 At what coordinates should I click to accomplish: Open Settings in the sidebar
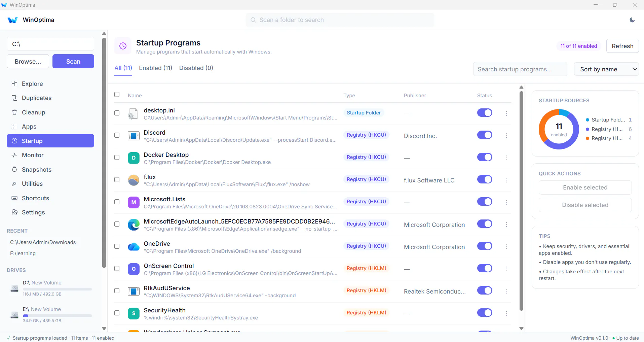[x=50, y=212]
